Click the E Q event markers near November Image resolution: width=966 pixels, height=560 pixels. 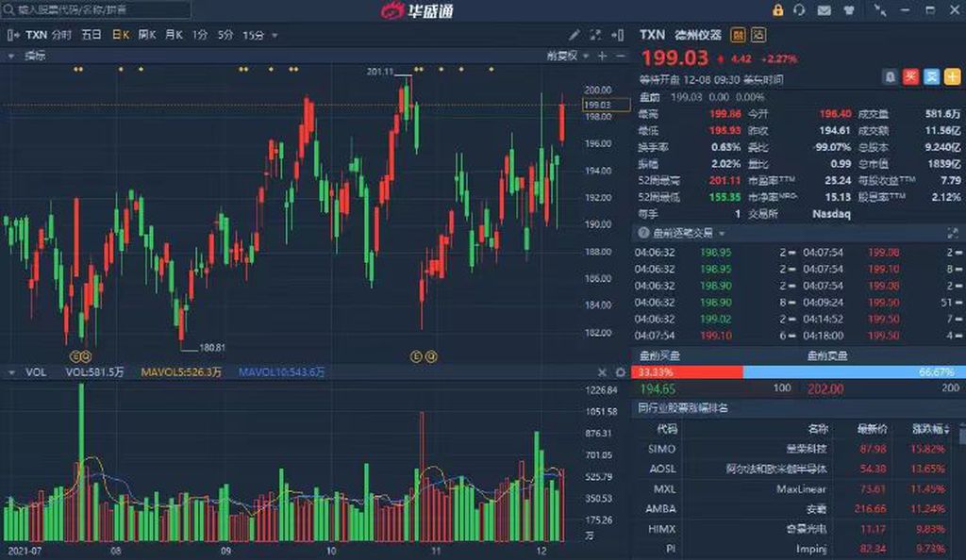(424, 356)
